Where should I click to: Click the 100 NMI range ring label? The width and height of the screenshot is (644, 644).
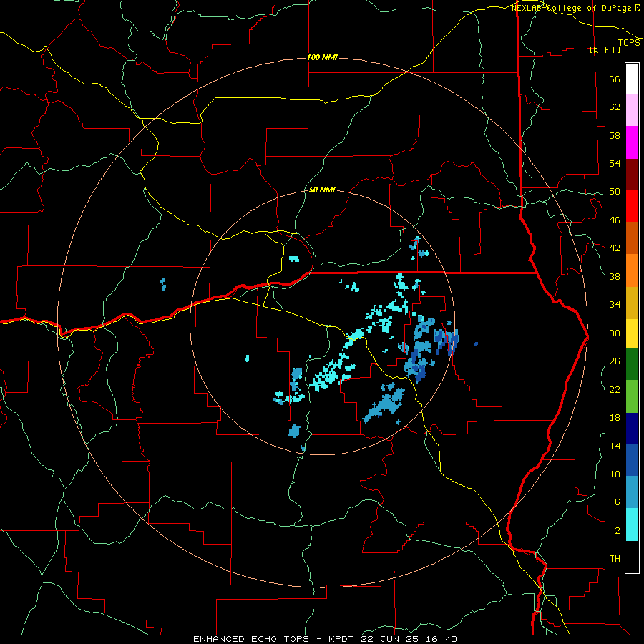coord(322,57)
